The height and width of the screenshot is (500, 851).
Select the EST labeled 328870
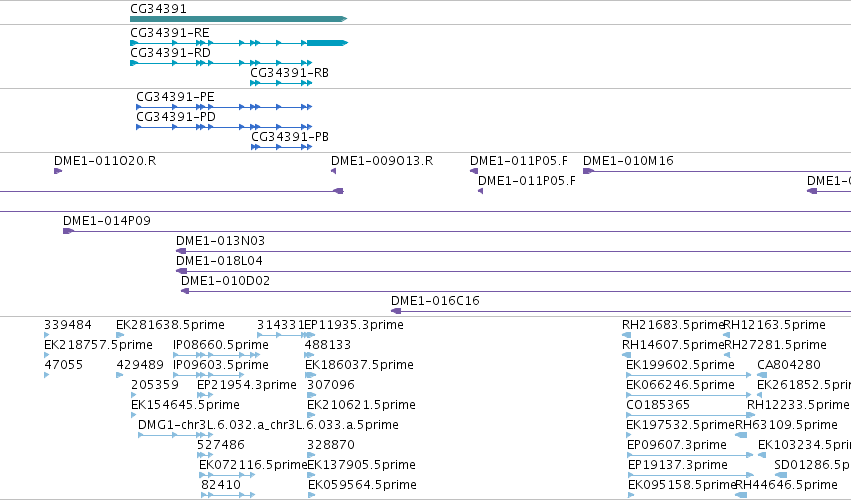pyautogui.click(x=311, y=455)
